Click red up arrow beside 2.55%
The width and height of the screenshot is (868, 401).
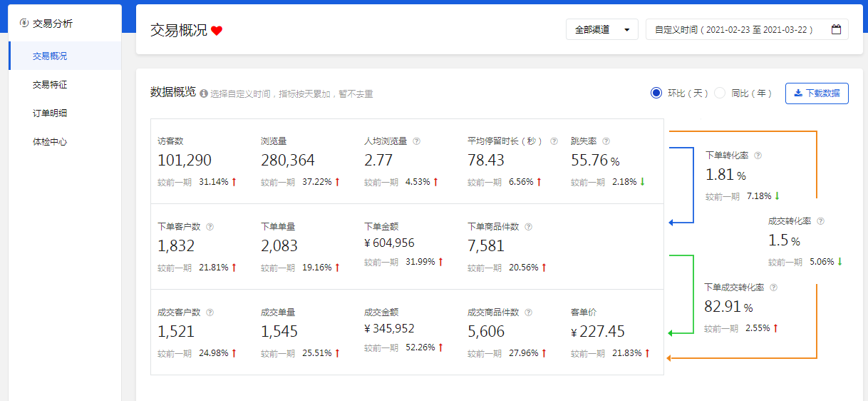pyautogui.click(x=775, y=328)
